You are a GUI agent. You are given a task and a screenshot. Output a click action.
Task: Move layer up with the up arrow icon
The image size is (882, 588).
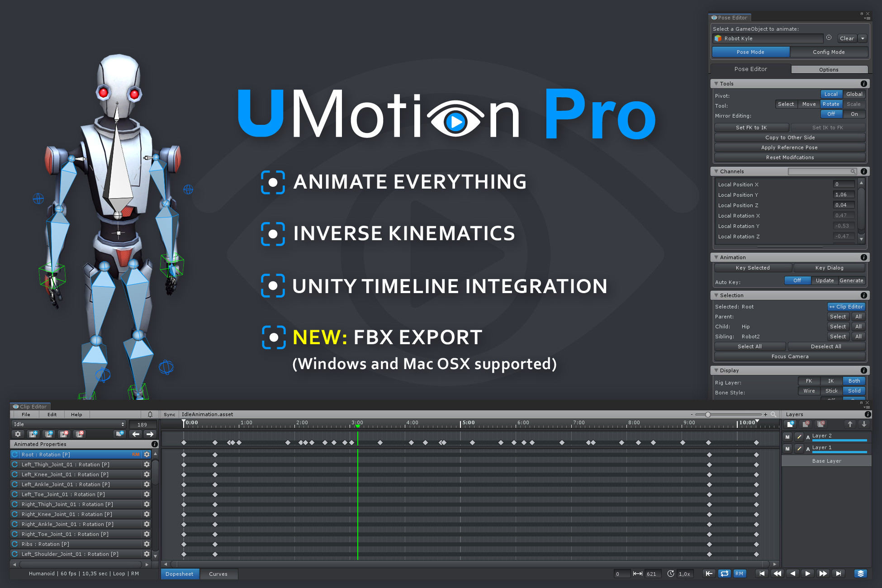pyautogui.click(x=850, y=424)
